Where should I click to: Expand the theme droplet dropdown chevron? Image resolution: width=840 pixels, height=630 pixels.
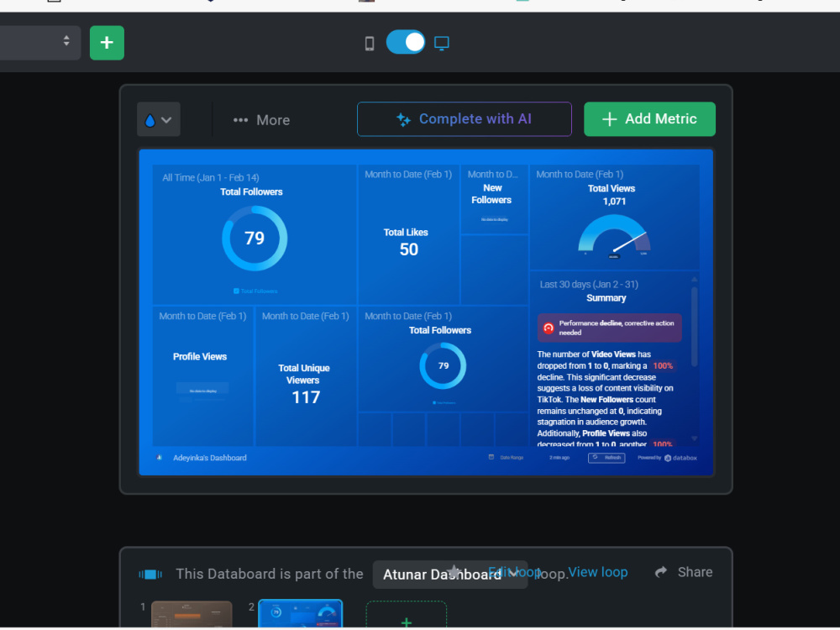pos(167,119)
